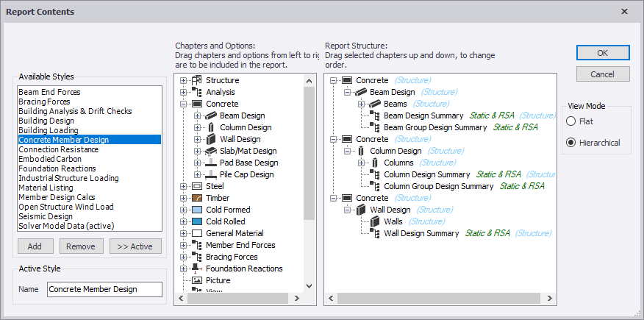Click the >> Active button
Viewport: 644px width, 320px height.
click(x=135, y=246)
